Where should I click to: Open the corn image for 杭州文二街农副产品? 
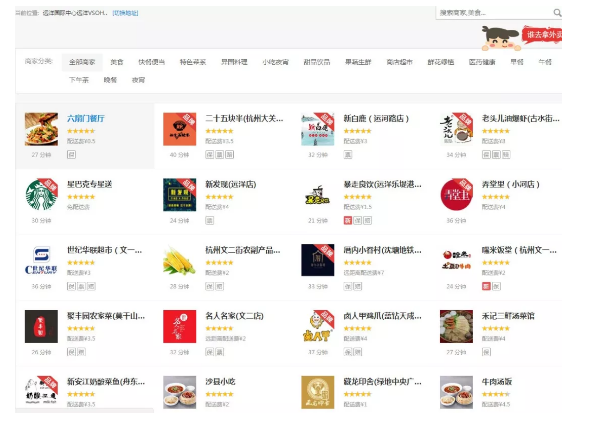[179, 260]
